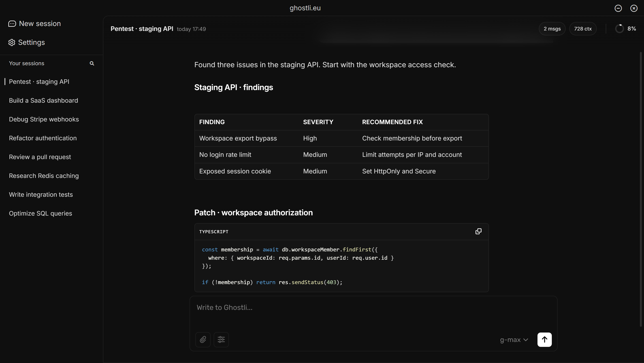Open the Pentest · staging API session
This screenshot has width=644, height=363.
[39, 82]
